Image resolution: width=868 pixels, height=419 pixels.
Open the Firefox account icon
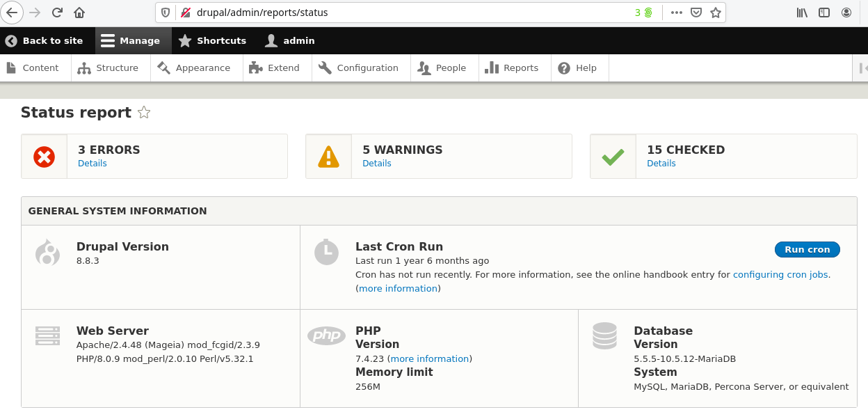[846, 13]
